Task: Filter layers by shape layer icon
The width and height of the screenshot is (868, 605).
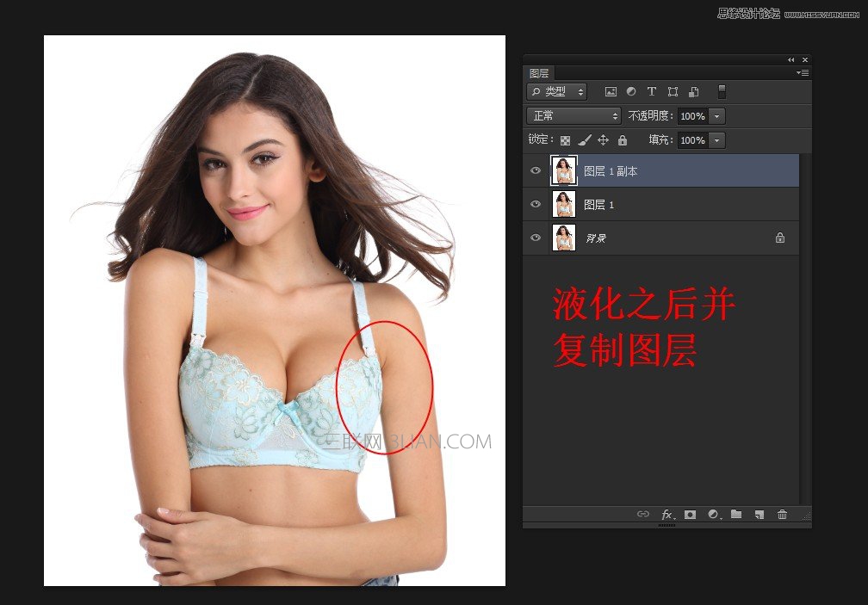Action: (x=673, y=92)
